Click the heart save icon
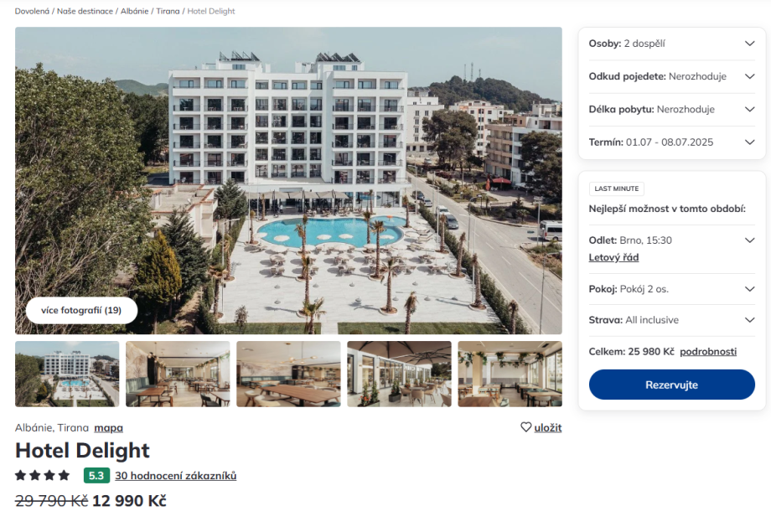 point(526,427)
